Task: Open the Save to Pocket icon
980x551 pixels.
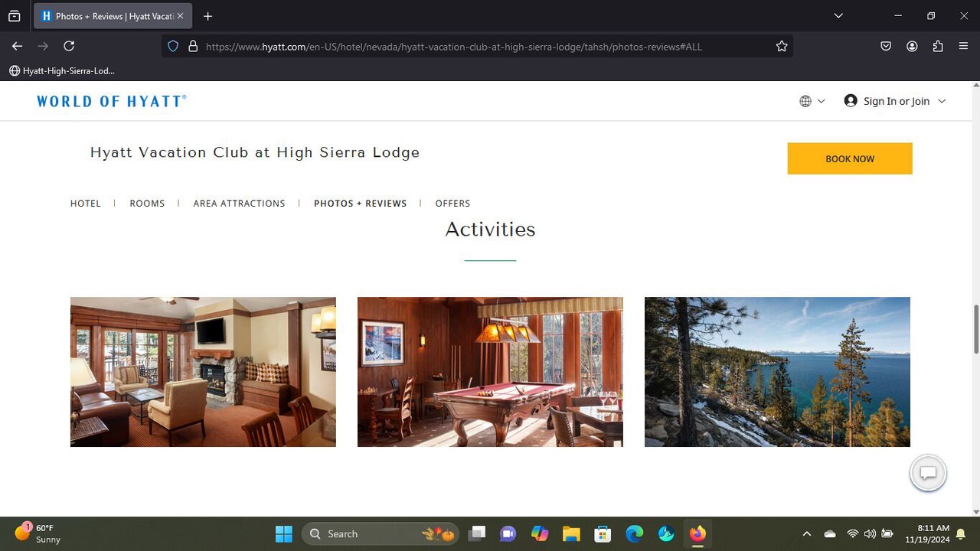Action: [886, 46]
